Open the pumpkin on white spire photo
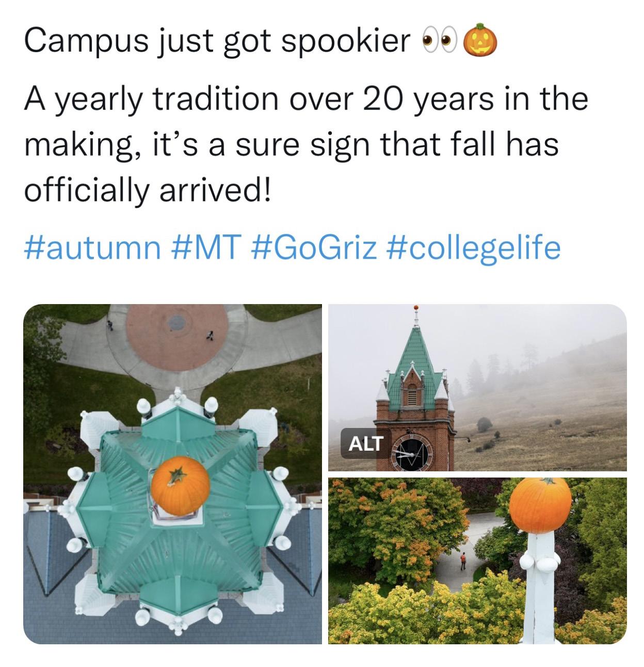Image resolution: width=644 pixels, height=667 pixels. pos(477,561)
